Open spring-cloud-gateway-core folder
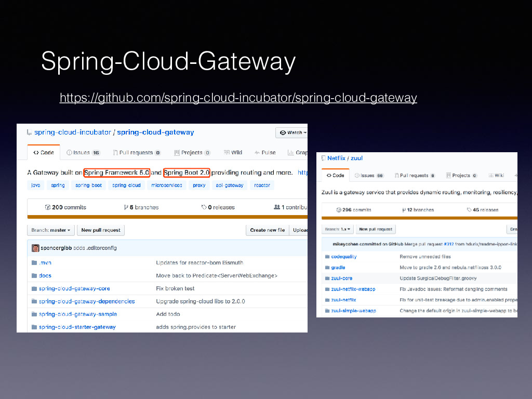This screenshot has width=532, height=399. [74, 288]
